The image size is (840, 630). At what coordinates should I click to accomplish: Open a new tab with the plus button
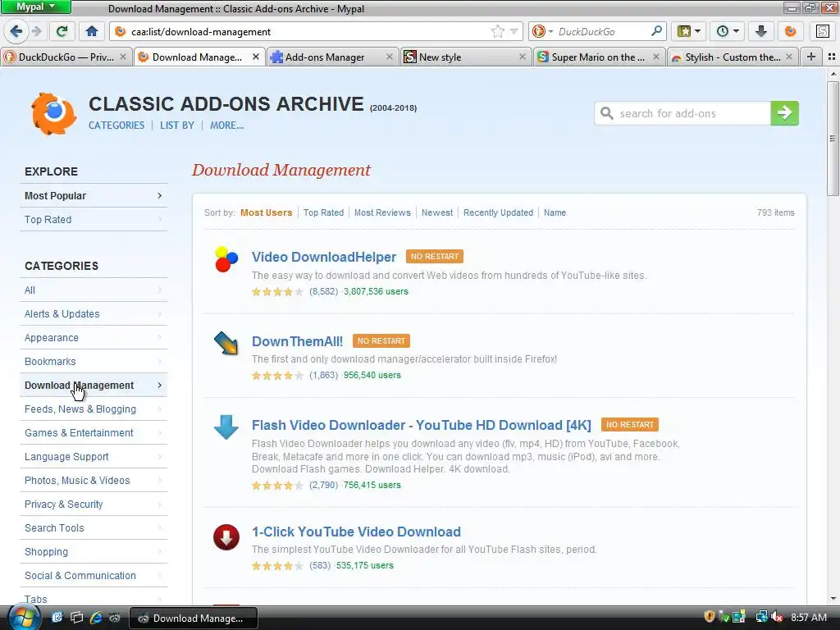811,57
